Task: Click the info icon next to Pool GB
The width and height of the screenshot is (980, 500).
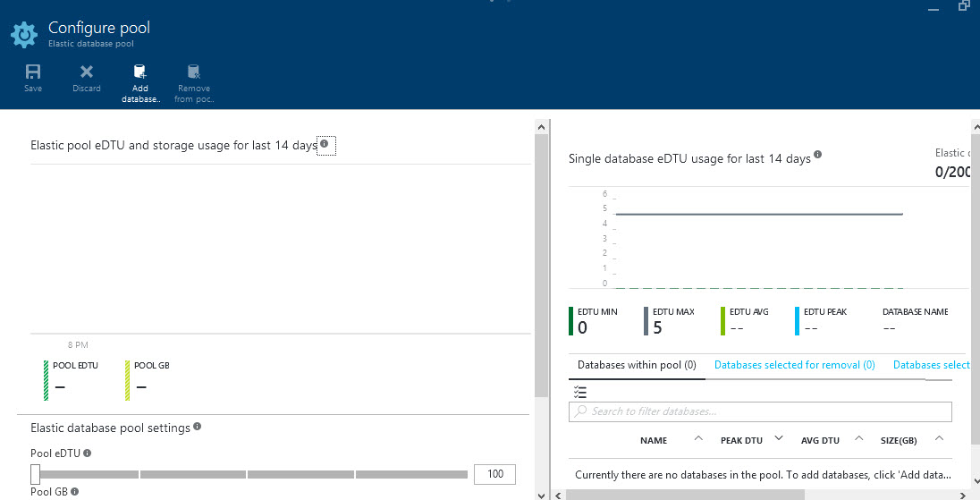Action: 75,491
